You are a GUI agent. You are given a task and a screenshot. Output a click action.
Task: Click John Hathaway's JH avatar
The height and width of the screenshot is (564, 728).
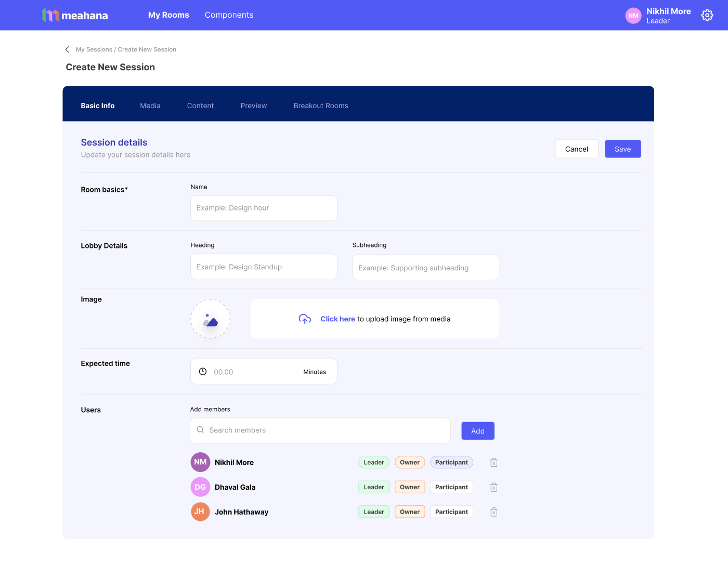(200, 512)
